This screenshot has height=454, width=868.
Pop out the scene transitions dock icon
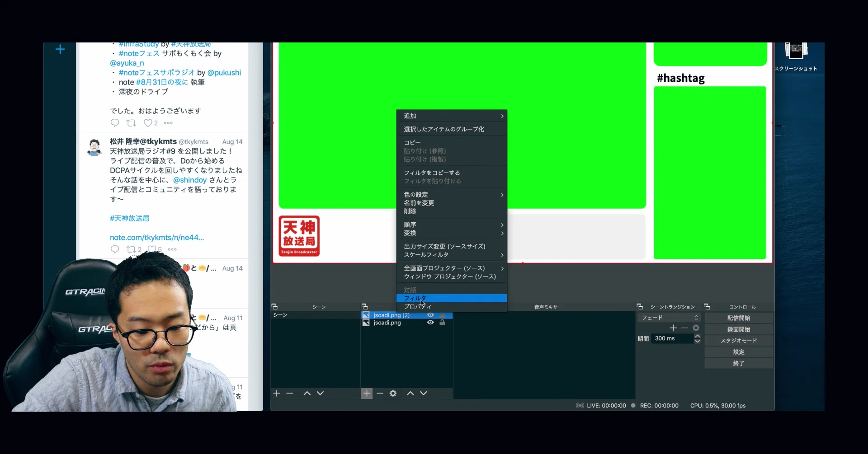tap(640, 307)
